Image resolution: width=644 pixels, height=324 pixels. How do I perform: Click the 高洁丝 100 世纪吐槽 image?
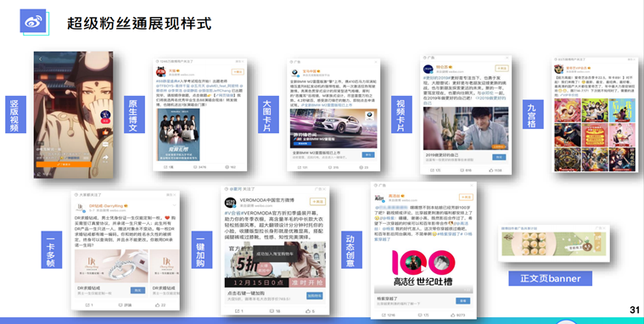tap(423, 267)
